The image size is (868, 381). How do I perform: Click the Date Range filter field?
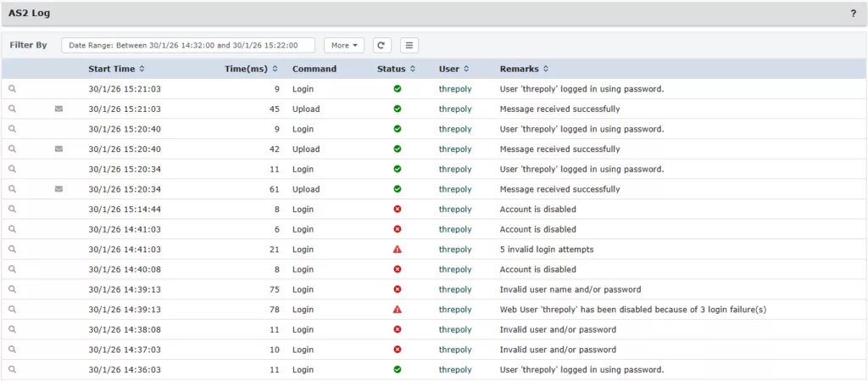[x=188, y=46]
